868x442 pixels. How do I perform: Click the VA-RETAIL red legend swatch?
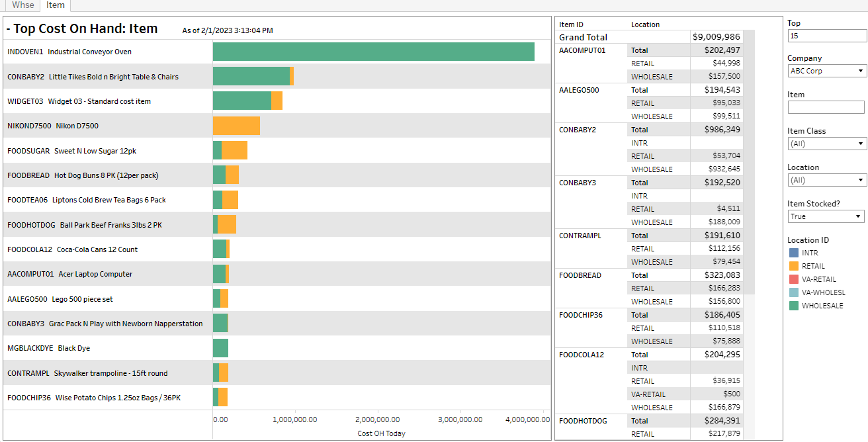(x=794, y=279)
